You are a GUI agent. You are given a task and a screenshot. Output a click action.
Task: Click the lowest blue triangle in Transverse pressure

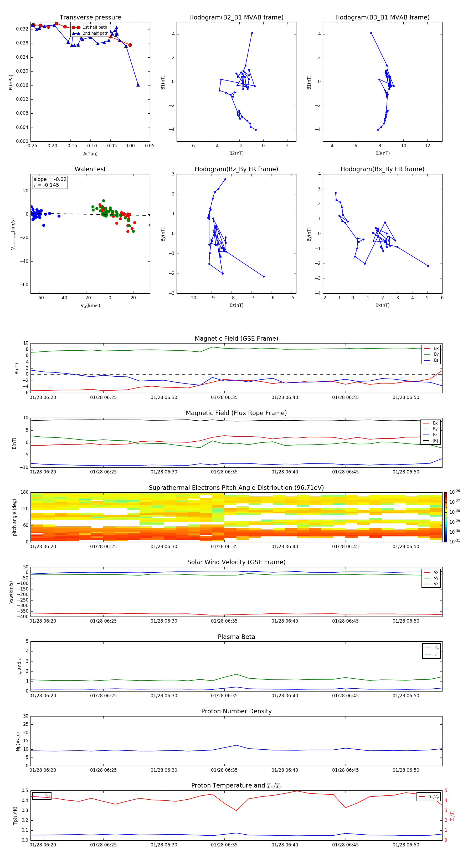[x=138, y=85]
